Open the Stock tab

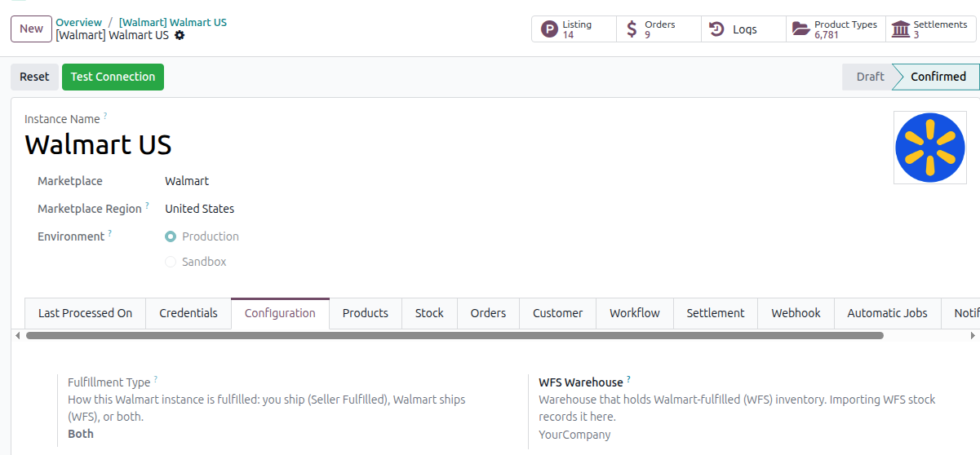point(429,313)
